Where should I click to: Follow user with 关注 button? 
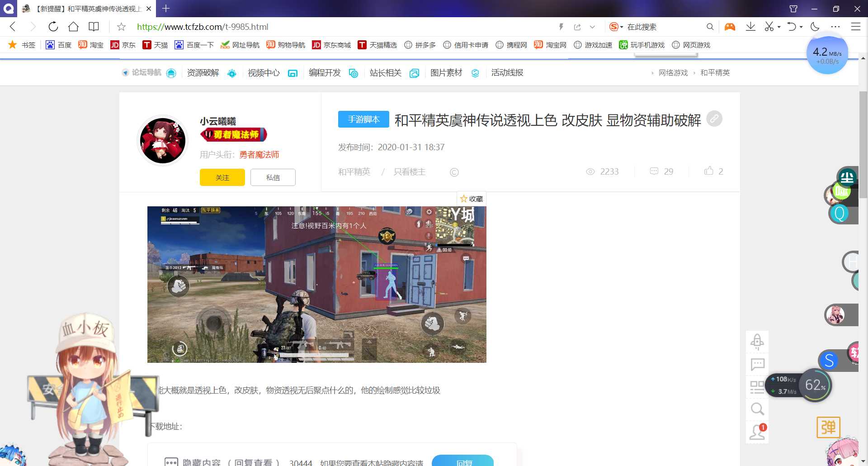[222, 177]
